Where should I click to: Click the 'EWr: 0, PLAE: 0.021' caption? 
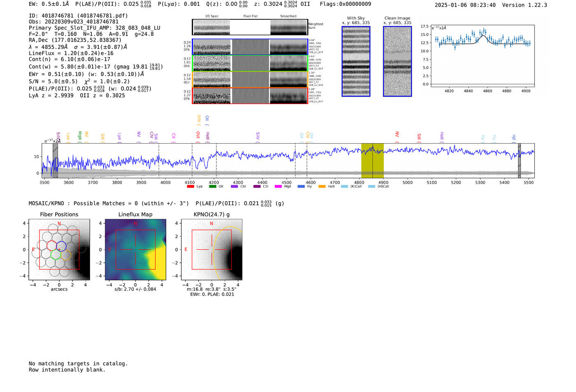[x=212, y=295]
